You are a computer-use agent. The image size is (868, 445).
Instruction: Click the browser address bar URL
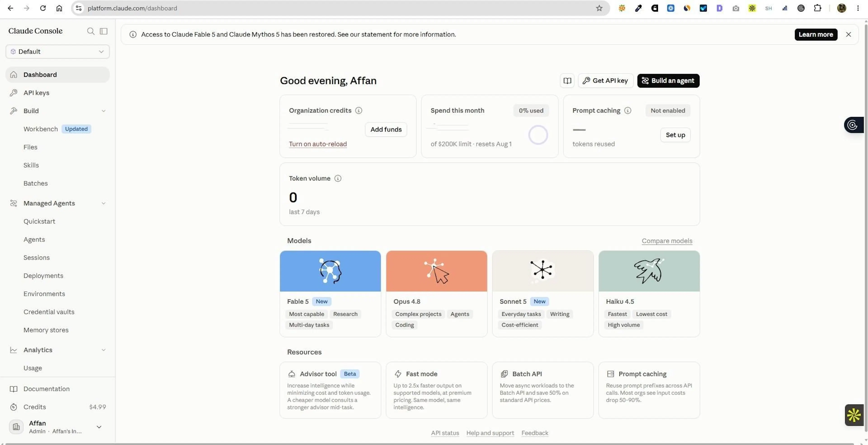pos(132,8)
